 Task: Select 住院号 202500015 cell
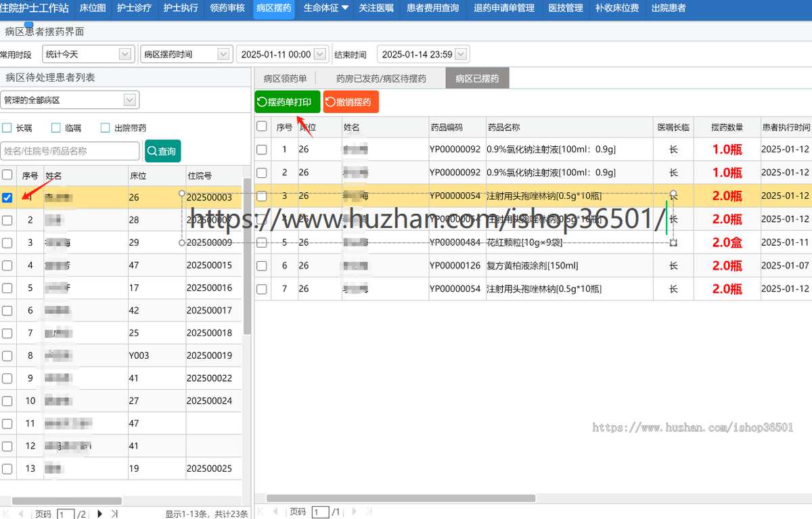click(x=212, y=265)
